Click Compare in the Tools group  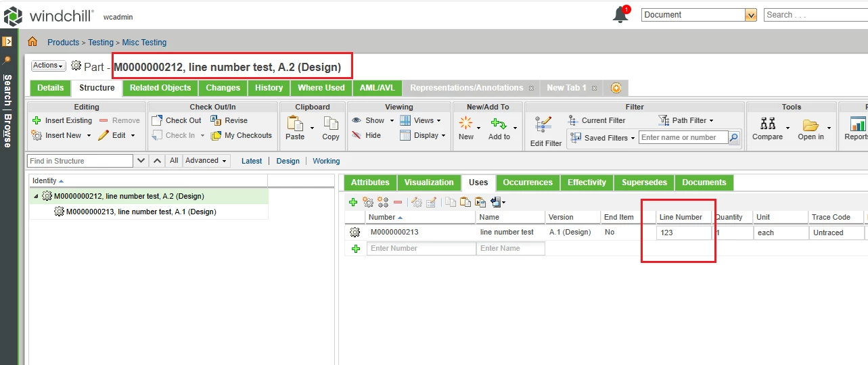tap(767, 127)
